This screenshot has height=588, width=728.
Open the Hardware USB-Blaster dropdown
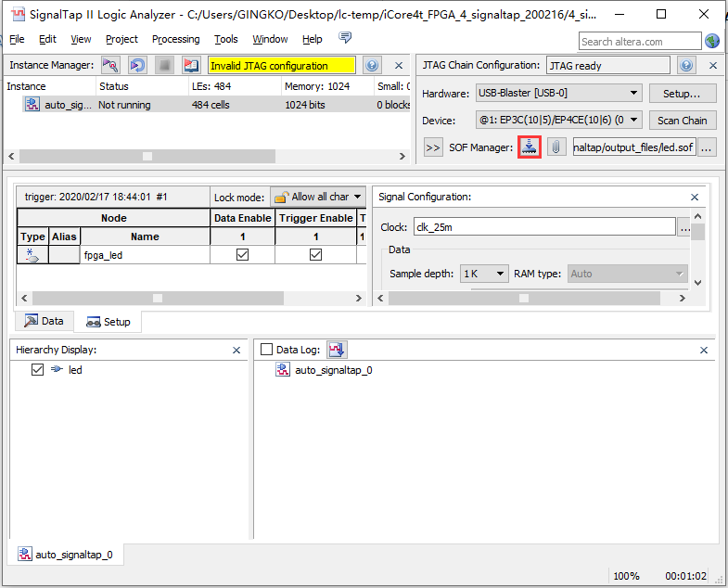[x=558, y=93]
